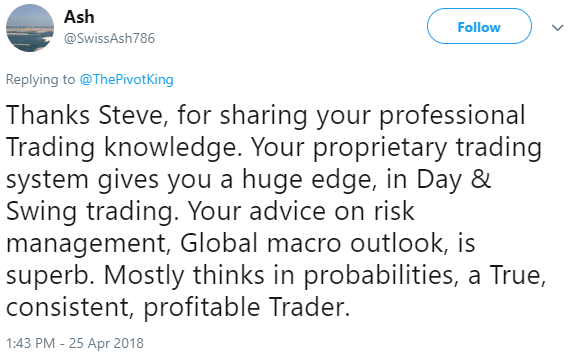Open the @SwissAsh786 handle
This screenshot has height=364, width=570.
coord(109,38)
